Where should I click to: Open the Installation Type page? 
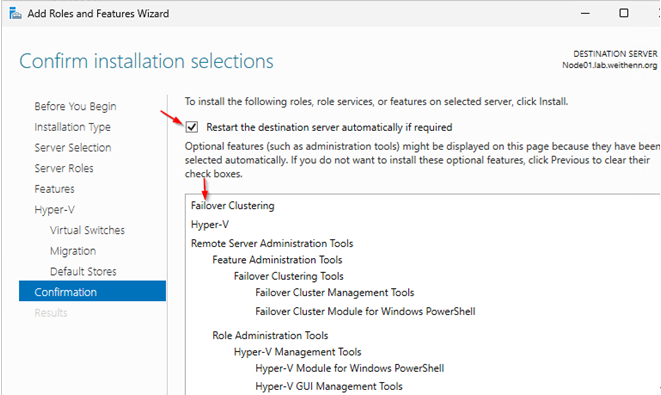click(x=73, y=127)
